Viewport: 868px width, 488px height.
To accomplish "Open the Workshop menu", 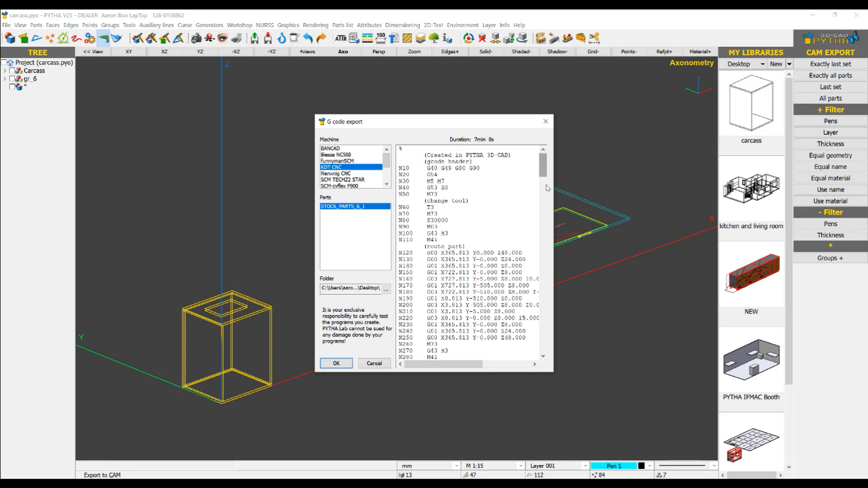I will pos(240,25).
